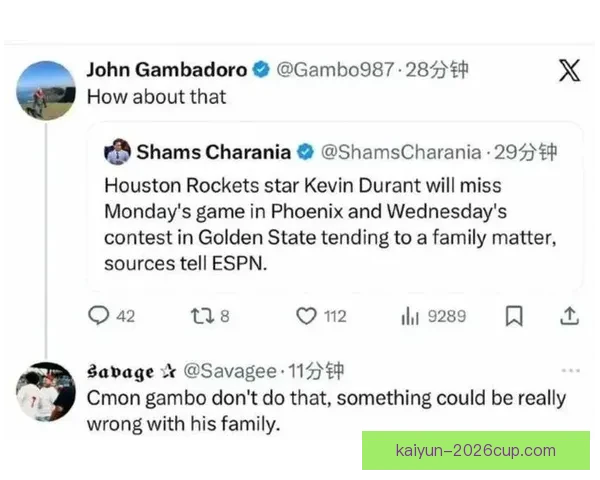This screenshot has height=480, width=600.
Task: Open the three-dot menu on Savage's reply
Action: pyautogui.click(x=571, y=371)
